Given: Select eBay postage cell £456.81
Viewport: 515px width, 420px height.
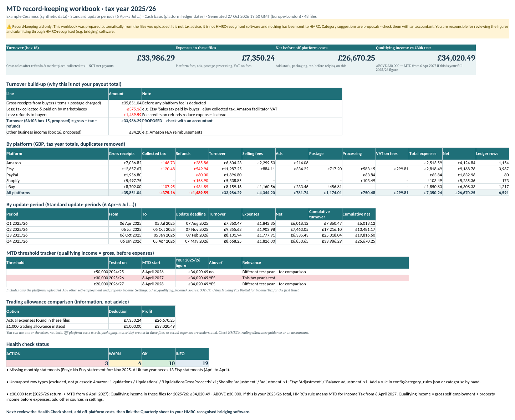Looking at the screenshot, I should [325, 187].
